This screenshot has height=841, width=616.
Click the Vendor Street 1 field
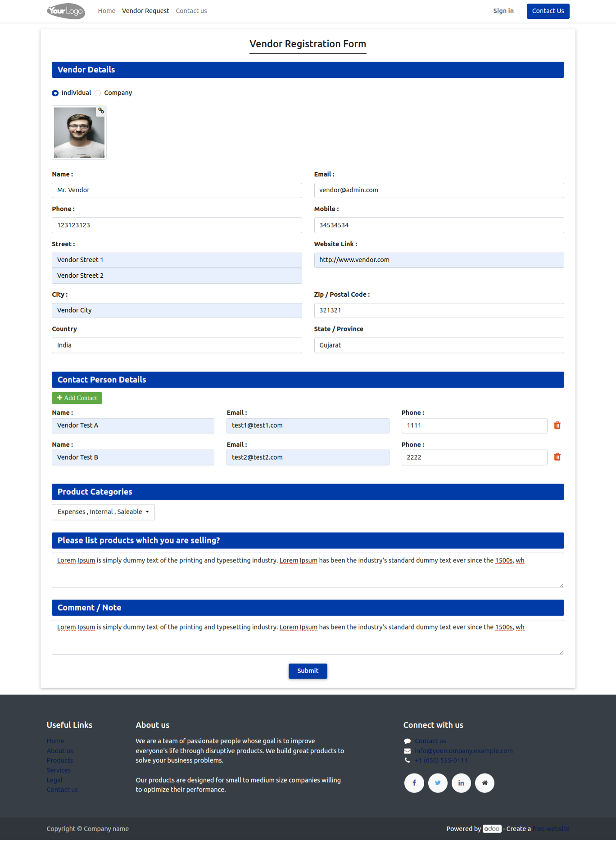(177, 260)
